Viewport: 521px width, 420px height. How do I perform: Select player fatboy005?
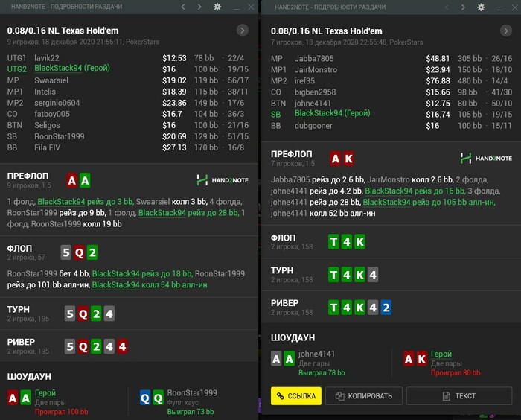click(52, 114)
